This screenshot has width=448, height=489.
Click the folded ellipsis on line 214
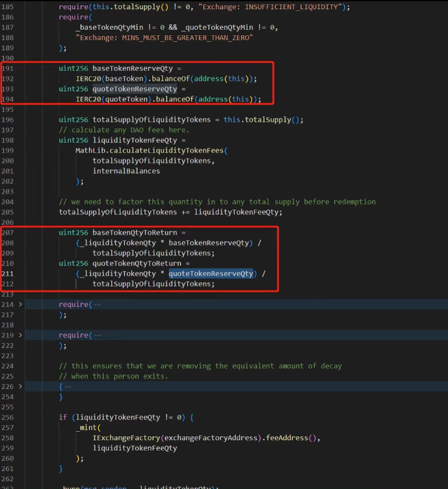(x=97, y=304)
